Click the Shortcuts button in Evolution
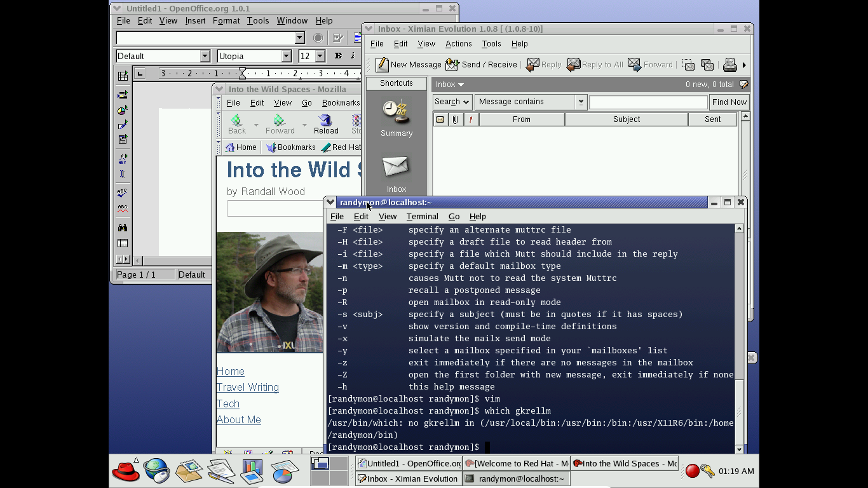The width and height of the screenshot is (868, 488). tap(396, 83)
